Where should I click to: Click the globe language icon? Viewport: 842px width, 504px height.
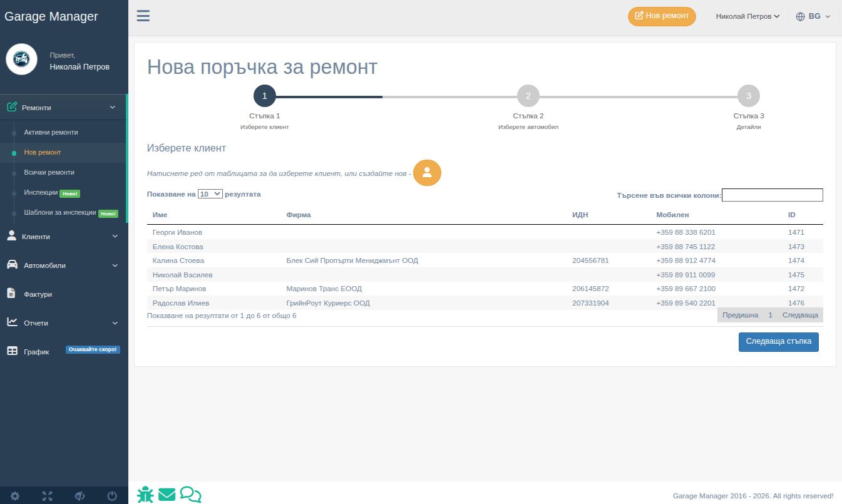(800, 17)
